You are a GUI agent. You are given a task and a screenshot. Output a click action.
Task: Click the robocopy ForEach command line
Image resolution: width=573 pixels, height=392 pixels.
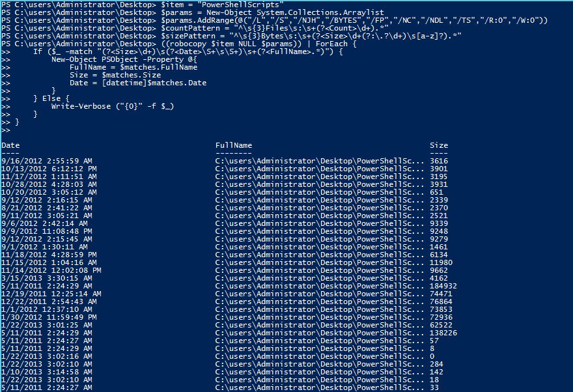178,44
